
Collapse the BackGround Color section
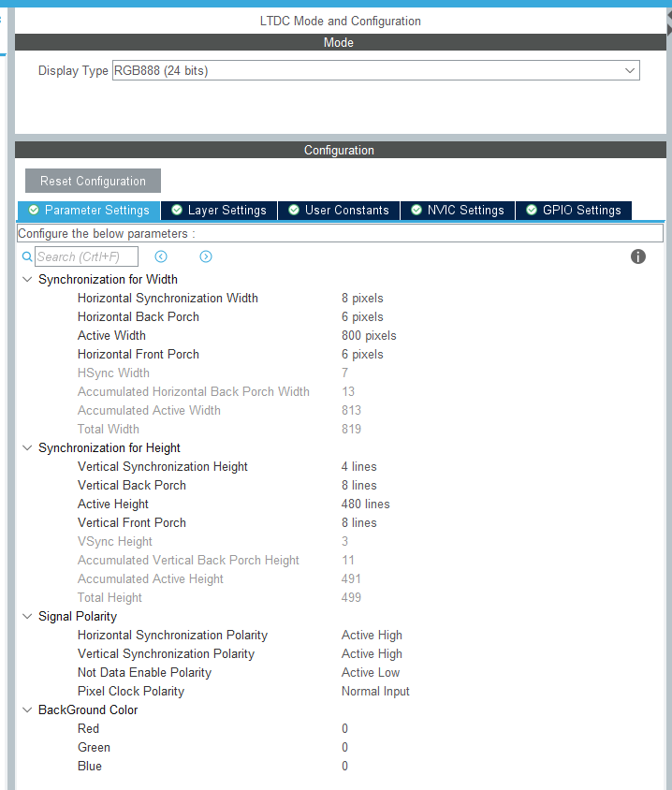[28, 710]
